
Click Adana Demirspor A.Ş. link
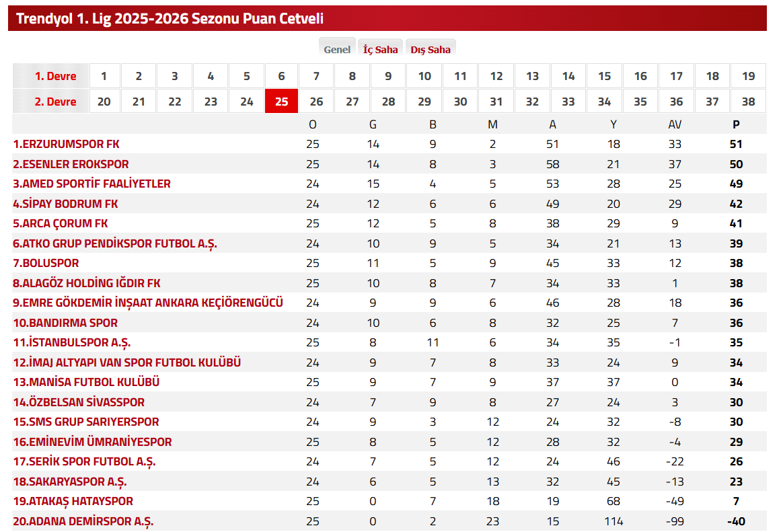[83, 521]
